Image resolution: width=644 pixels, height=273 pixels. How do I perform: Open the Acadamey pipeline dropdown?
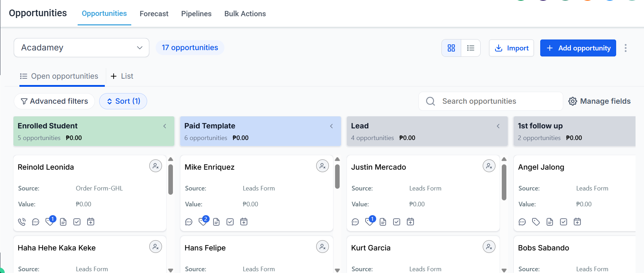coord(82,48)
